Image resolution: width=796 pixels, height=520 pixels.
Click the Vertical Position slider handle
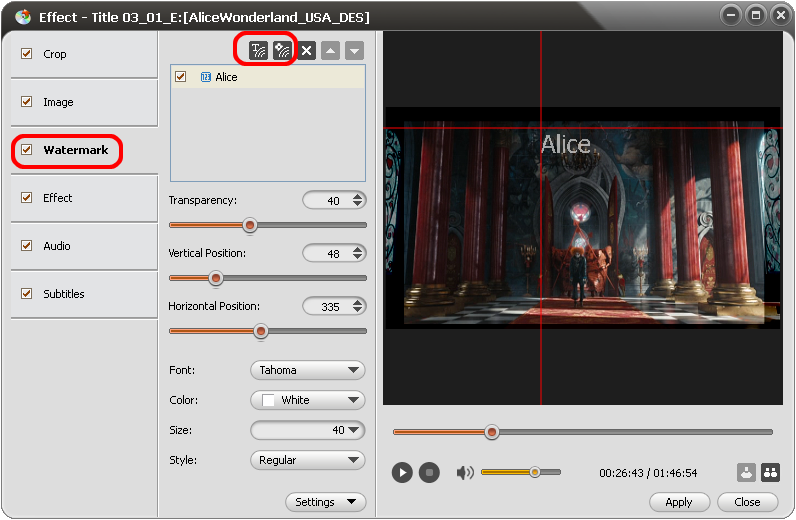[x=216, y=278]
